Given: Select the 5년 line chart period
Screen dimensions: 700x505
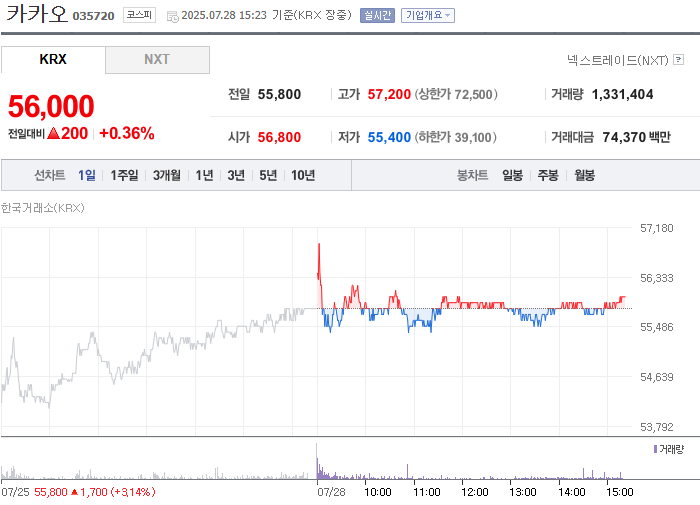Looking at the screenshot, I should click(x=268, y=175).
